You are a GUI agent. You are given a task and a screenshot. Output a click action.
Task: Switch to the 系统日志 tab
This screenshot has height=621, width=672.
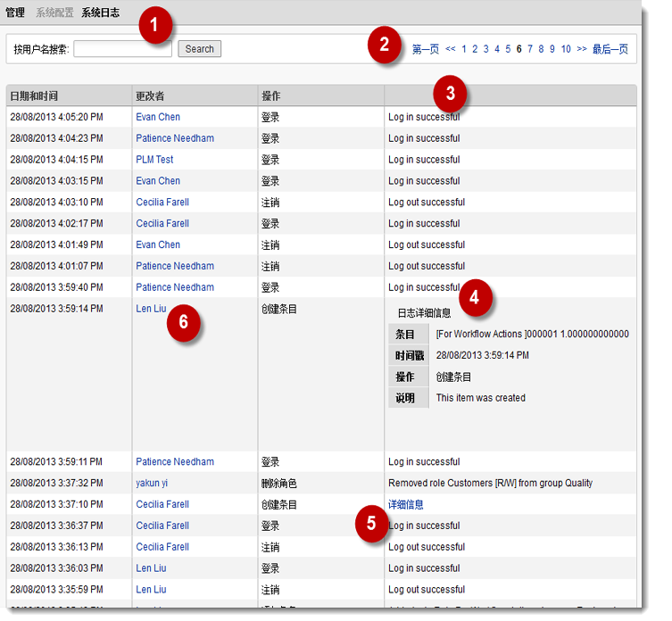[x=100, y=12]
